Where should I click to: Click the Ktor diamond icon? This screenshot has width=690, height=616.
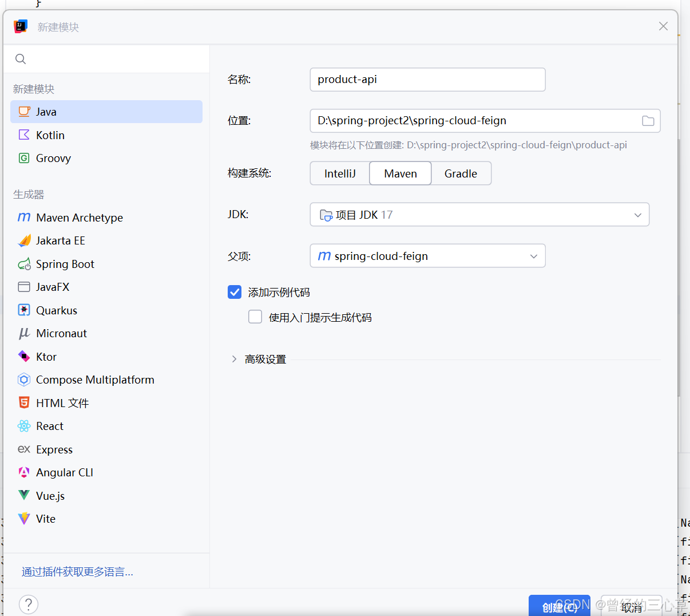click(x=24, y=357)
